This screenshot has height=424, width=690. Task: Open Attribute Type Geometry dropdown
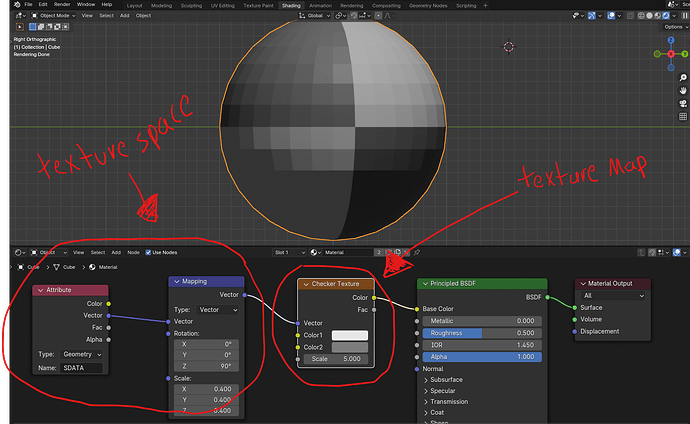click(x=81, y=354)
